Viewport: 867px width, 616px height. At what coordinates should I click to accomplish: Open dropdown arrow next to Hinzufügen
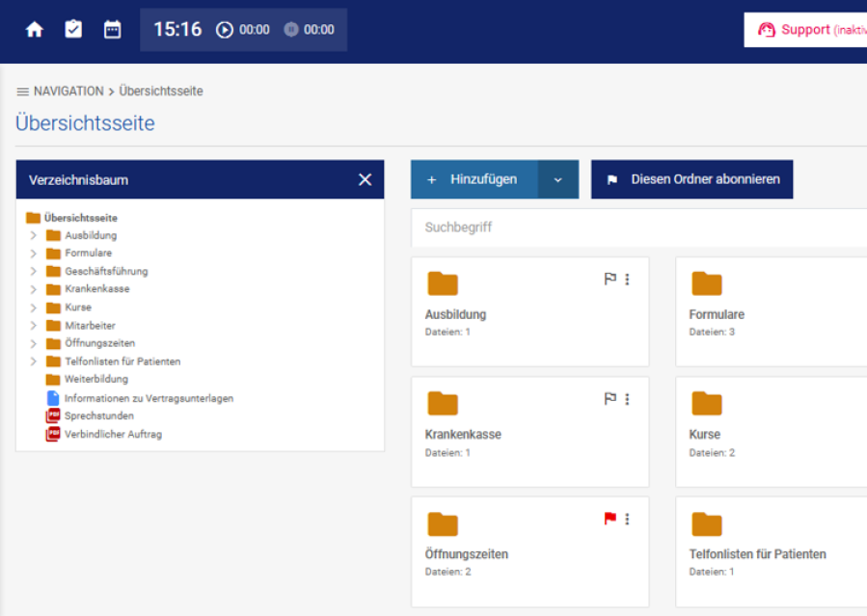(x=557, y=179)
